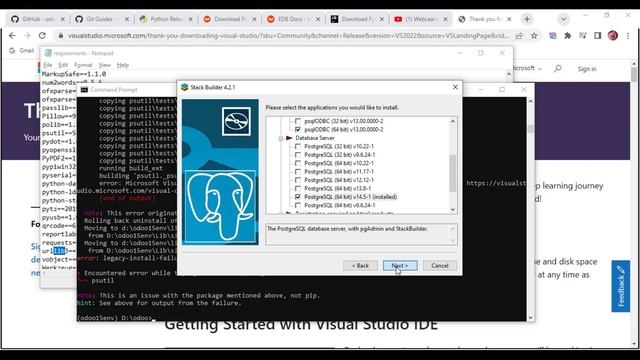This screenshot has width=640, height=360.
Task: Open the Microsoft dropdown on webpage
Action: [527, 69]
